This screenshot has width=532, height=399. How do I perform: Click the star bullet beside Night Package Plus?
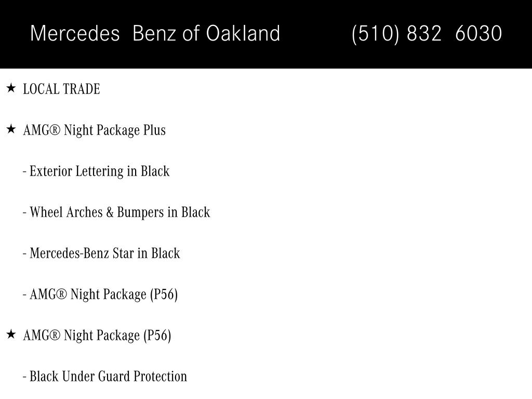(11, 129)
